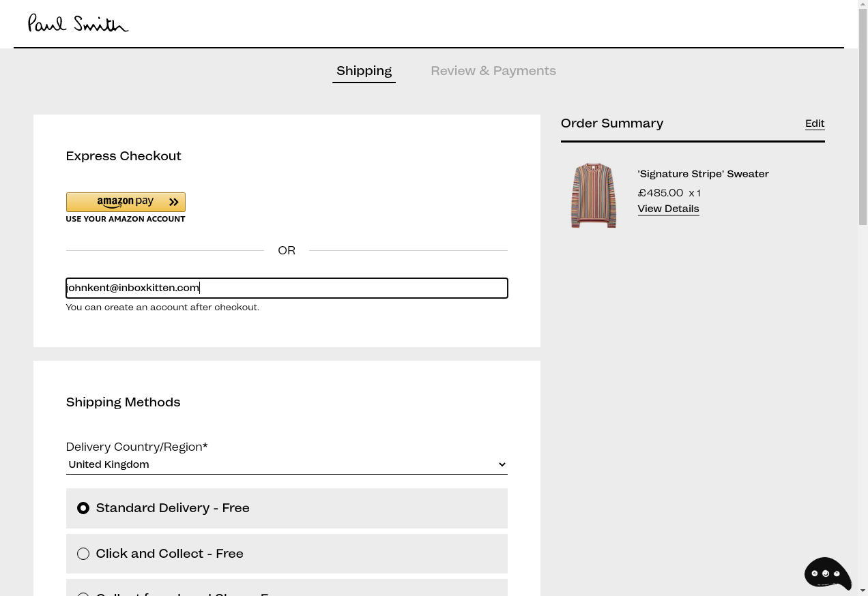Image resolution: width=868 pixels, height=596 pixels.
Task: Click the 'USE YOUR AMAZON ACCOUNT' caption
Action: tap(126, 219)
